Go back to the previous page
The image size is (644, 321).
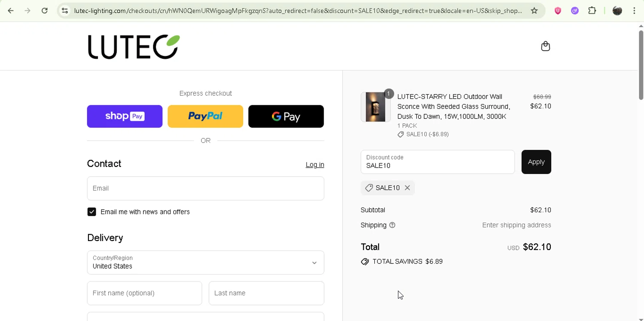click(11, 11)
